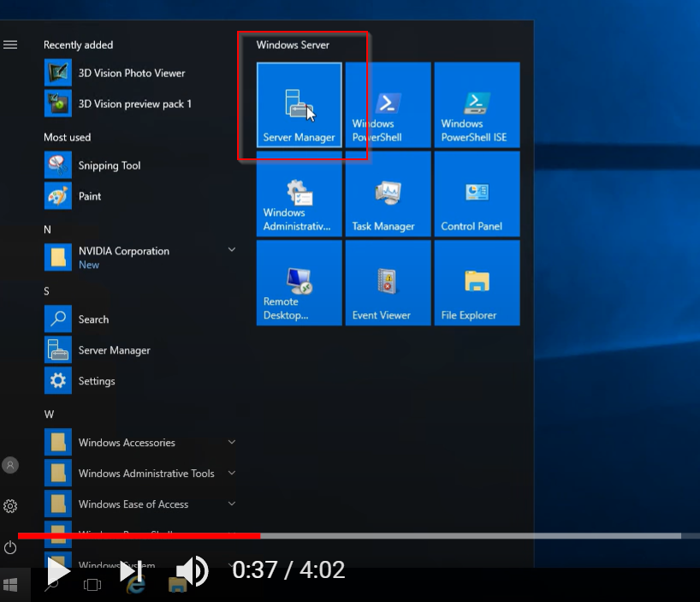The width and height of the screenshot is (700, 602).
Task: Click the Windows Start button
Action: tap(10, 585)
